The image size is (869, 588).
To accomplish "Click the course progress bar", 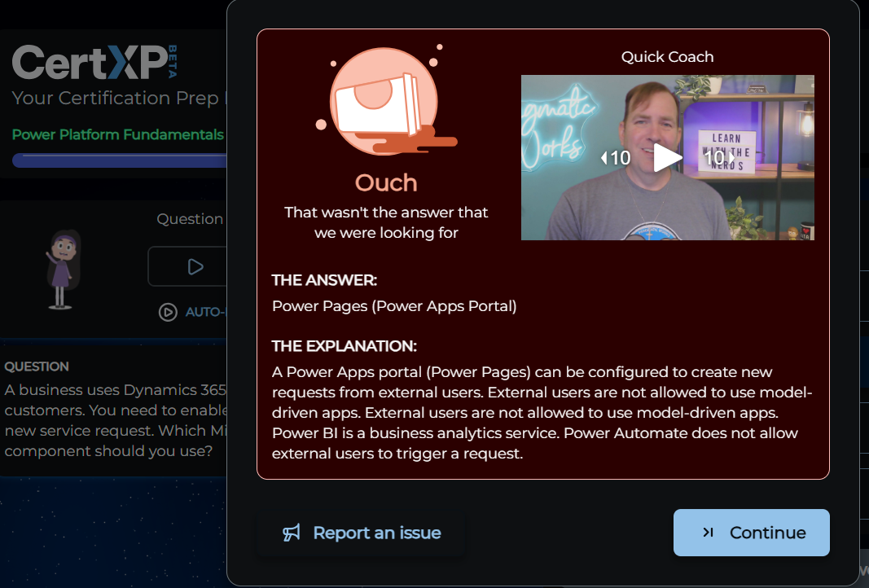I will tap(118, 160).
